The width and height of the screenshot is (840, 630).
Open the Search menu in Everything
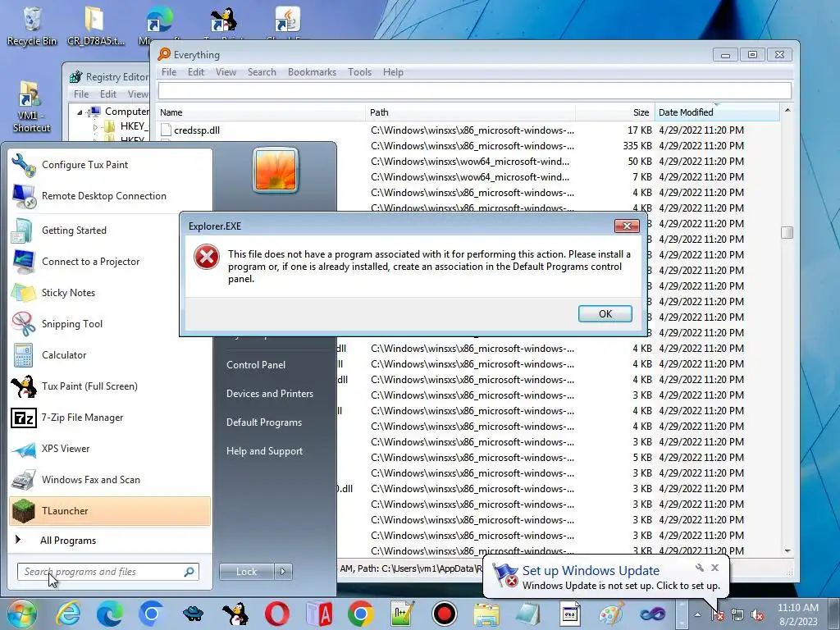click(x=262, y=72)
